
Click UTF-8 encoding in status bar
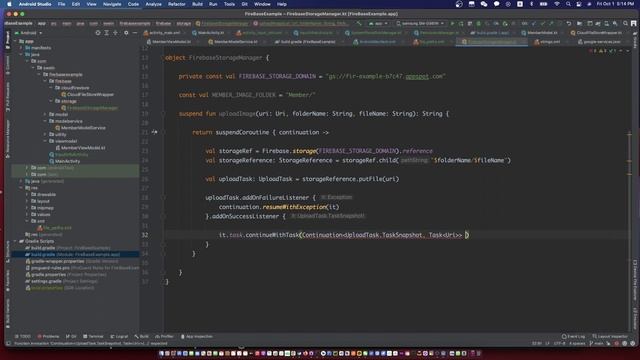[x=560, y=344]
